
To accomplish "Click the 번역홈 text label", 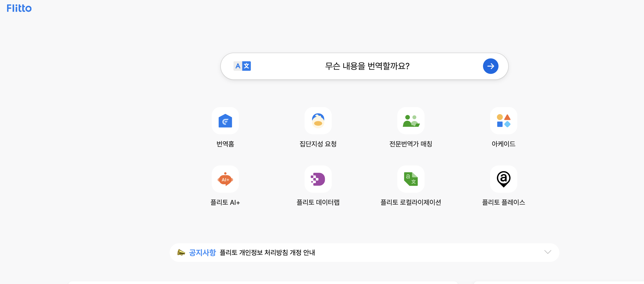I will pyautogui.click(x=225, y=144).
